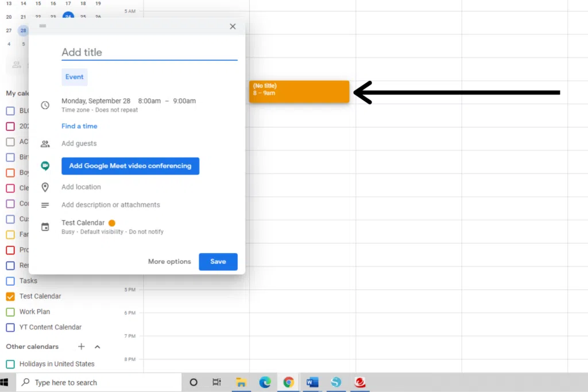The image size is (588, 392).
Task: Add Google Meet video conferencing
Action: tap(130, 166)
